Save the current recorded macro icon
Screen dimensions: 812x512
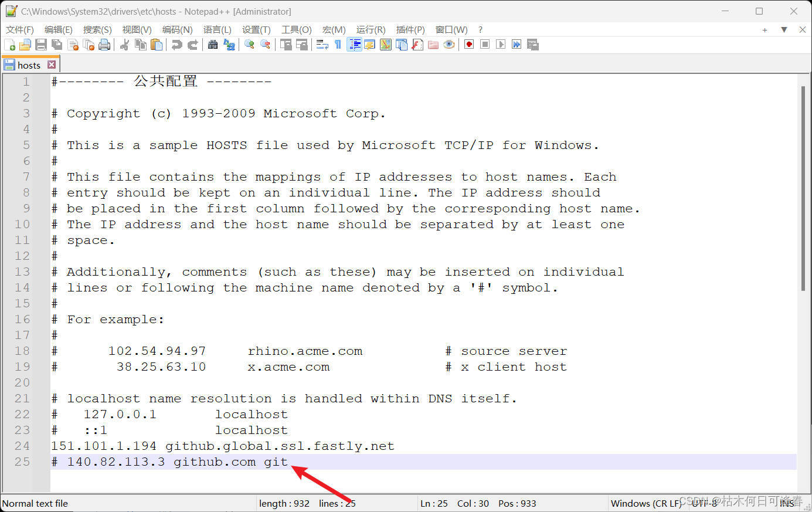tap(532, 45)
